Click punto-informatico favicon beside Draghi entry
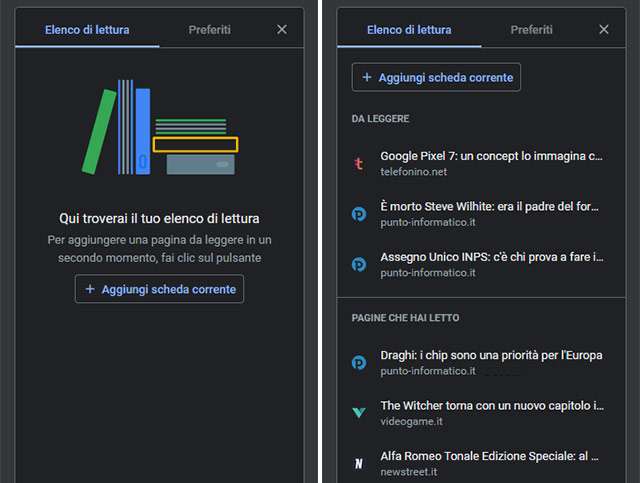Viewport: 640px width, 483px height. pos(359,363)
